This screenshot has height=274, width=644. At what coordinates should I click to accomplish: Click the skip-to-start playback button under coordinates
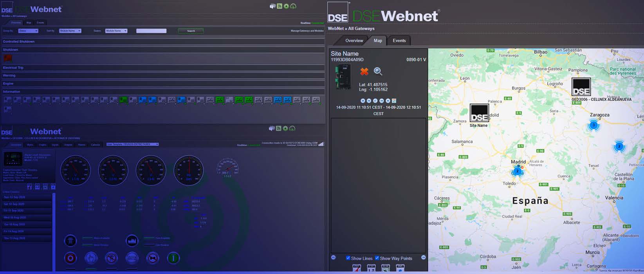(363, 101)
